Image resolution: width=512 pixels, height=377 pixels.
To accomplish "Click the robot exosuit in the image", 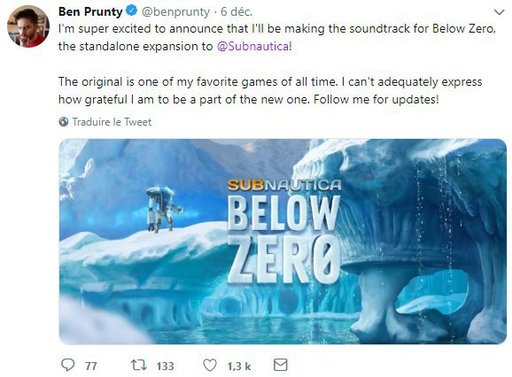I will tap(163, 209).
